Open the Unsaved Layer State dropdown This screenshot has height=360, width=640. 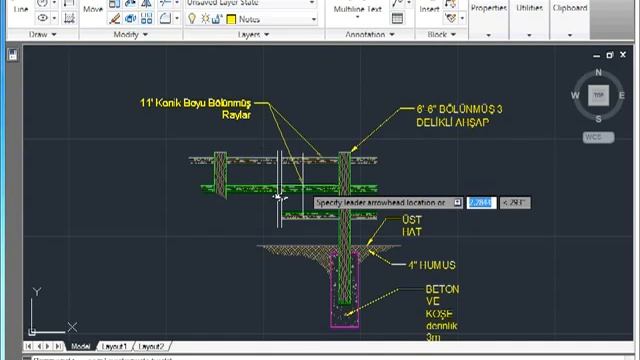coord(312,3)
